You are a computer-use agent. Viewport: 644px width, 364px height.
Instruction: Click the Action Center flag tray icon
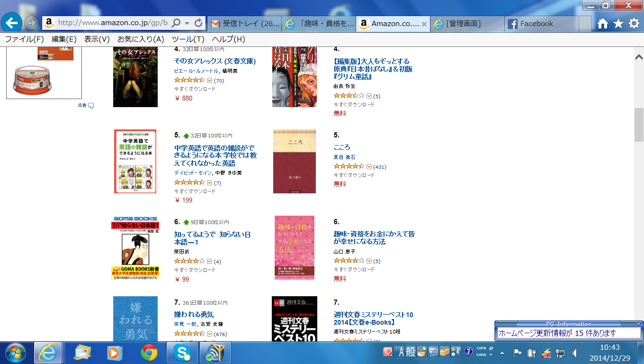[x=518, y=353]
